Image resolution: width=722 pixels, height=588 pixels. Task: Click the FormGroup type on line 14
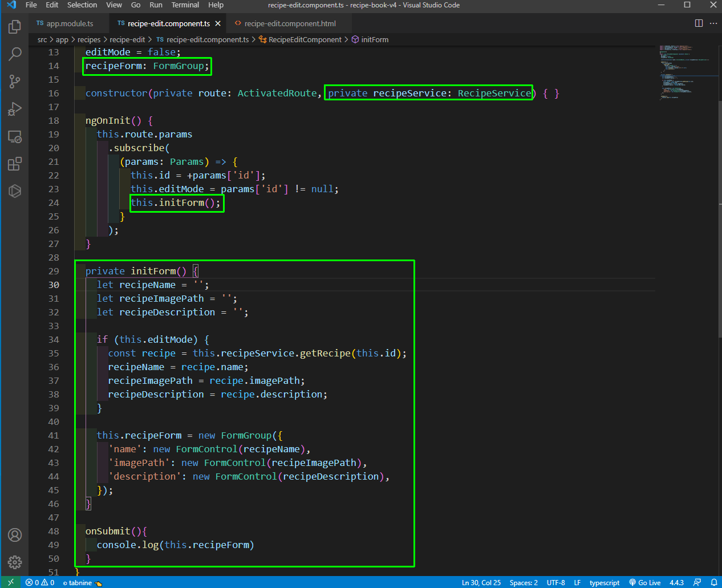(178, 66)
